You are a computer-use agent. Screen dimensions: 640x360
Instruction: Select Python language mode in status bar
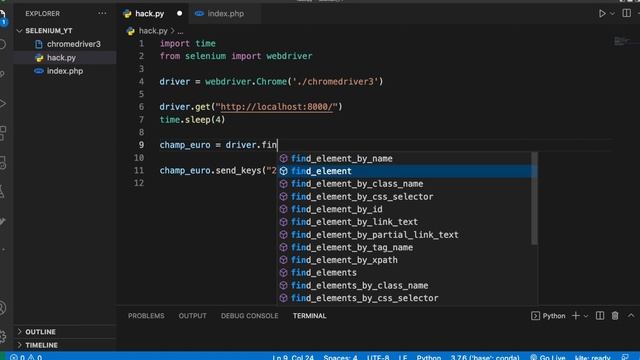point(429,357)
